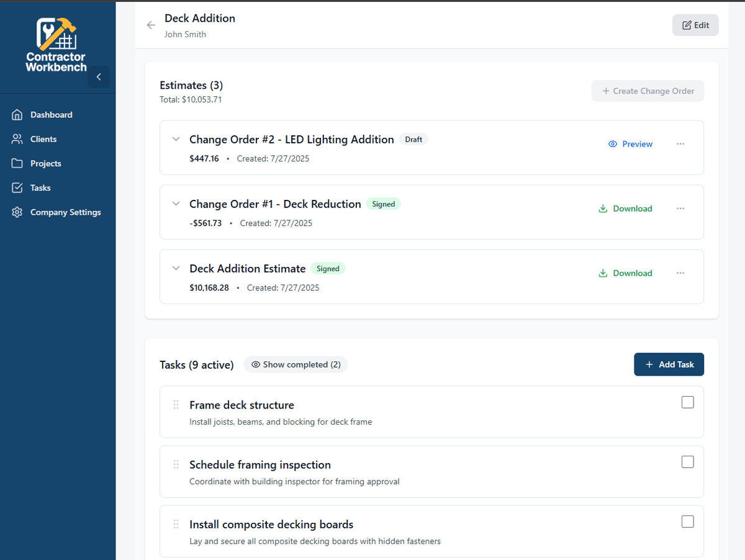Image resolution: width=745 pixels, height=560 pixels.
Task: Toggle Show completed tasks
Action: [x=296, y=364]
